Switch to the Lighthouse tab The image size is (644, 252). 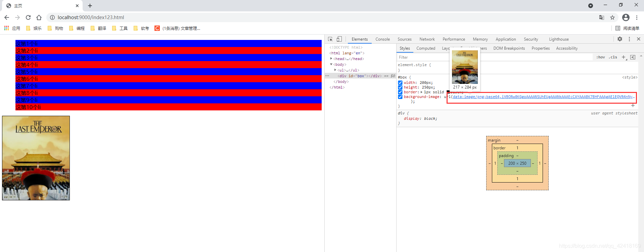tap(559, 39)
